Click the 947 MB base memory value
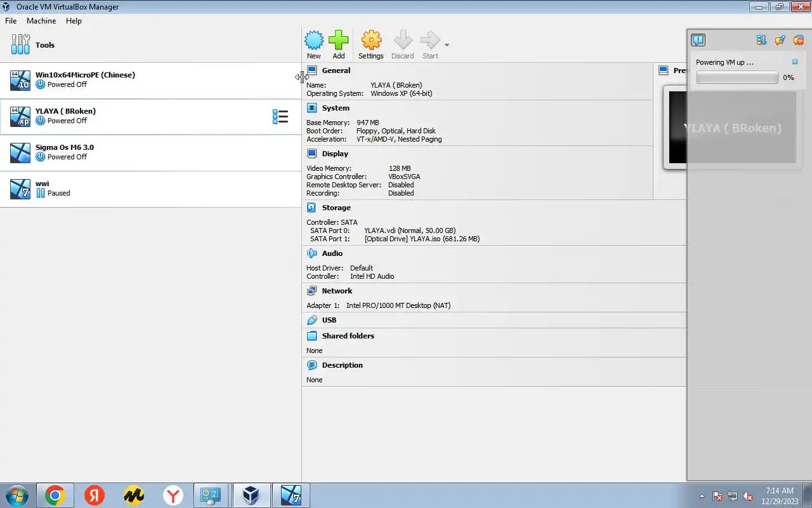The height and width of the screenshot is (508, 812). [367, 123]
